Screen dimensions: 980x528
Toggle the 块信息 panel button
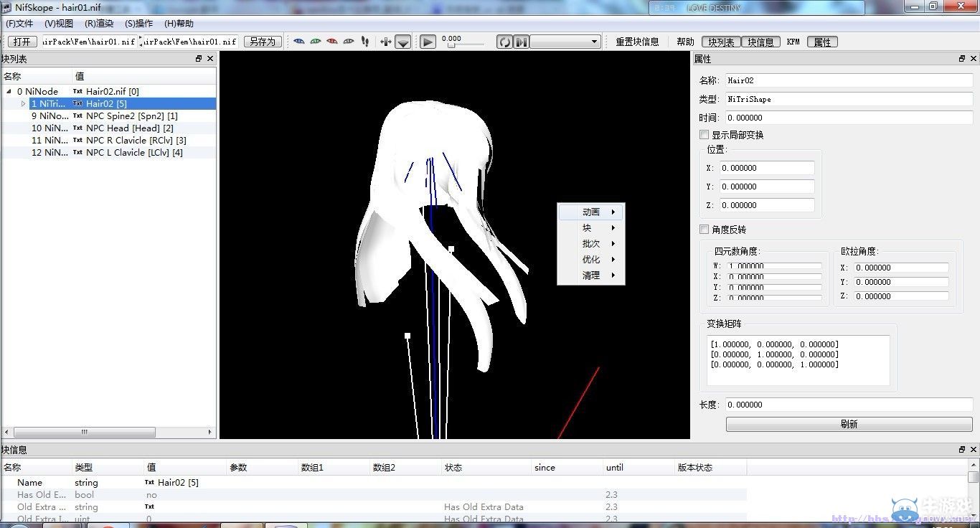760,42
